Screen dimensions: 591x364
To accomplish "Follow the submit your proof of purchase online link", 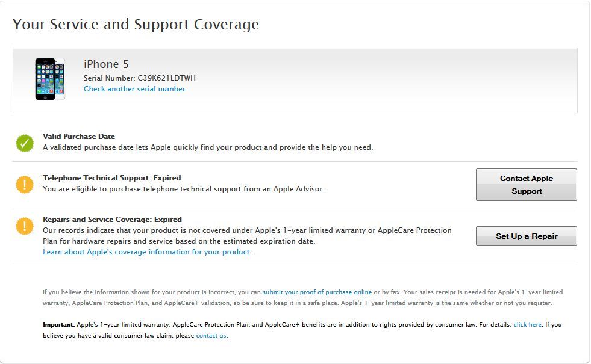I will (317, 292).
